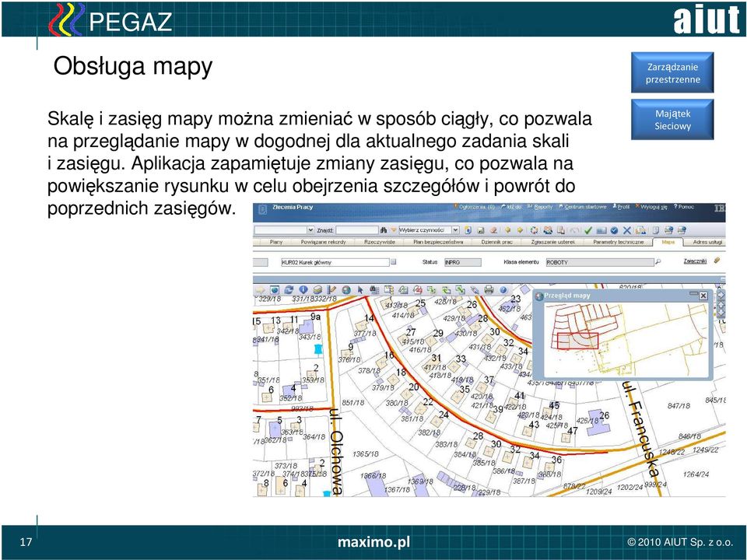The height and width of the screenshot is (560, 747).
Task: Click the Save floppy disk icon
Action: pos(480,230)
